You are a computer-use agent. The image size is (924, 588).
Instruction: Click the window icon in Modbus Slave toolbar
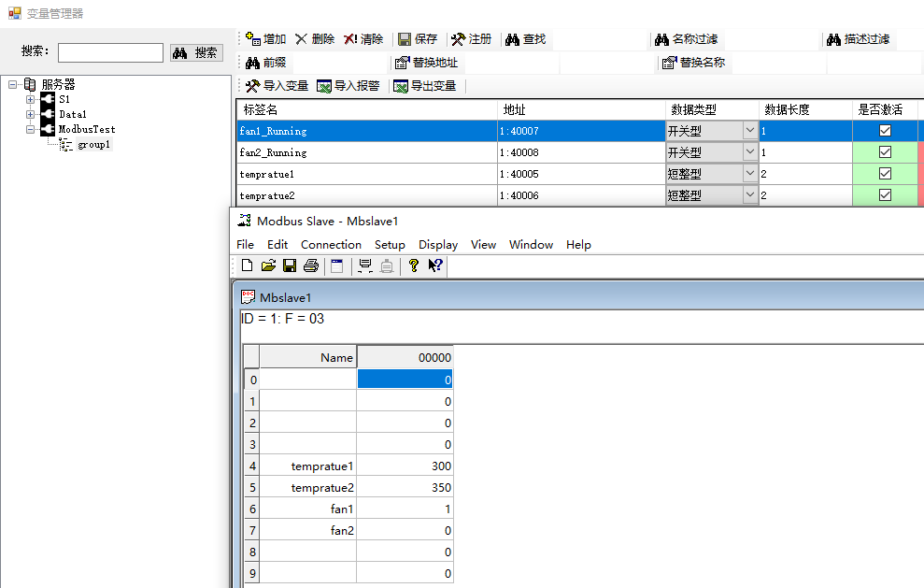[x=336, y=265]
